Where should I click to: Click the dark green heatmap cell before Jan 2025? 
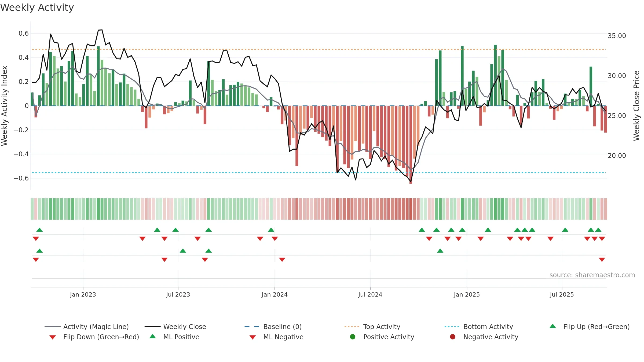point(462,209)
